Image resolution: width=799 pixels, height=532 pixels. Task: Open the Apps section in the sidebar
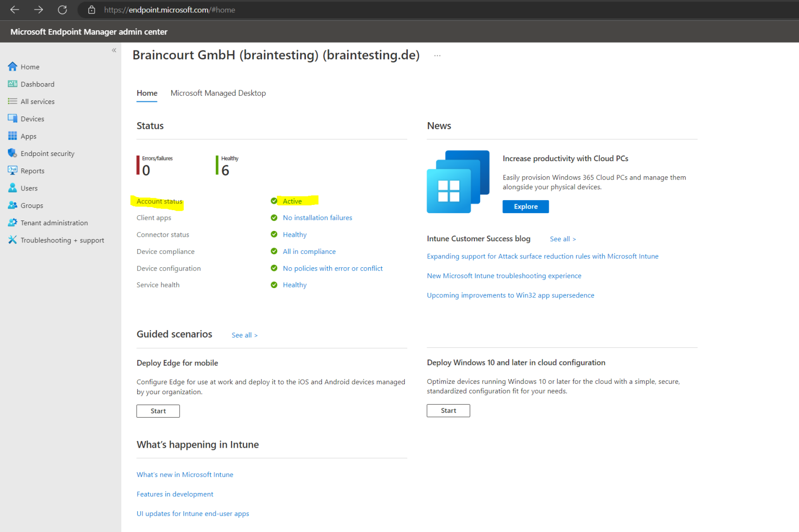(30, 136)
